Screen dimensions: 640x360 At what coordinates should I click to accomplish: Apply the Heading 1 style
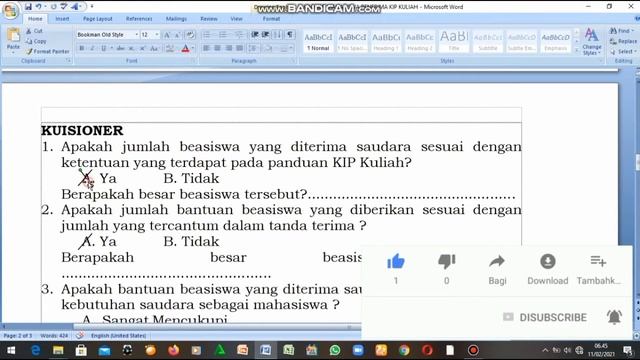(386, 42)
